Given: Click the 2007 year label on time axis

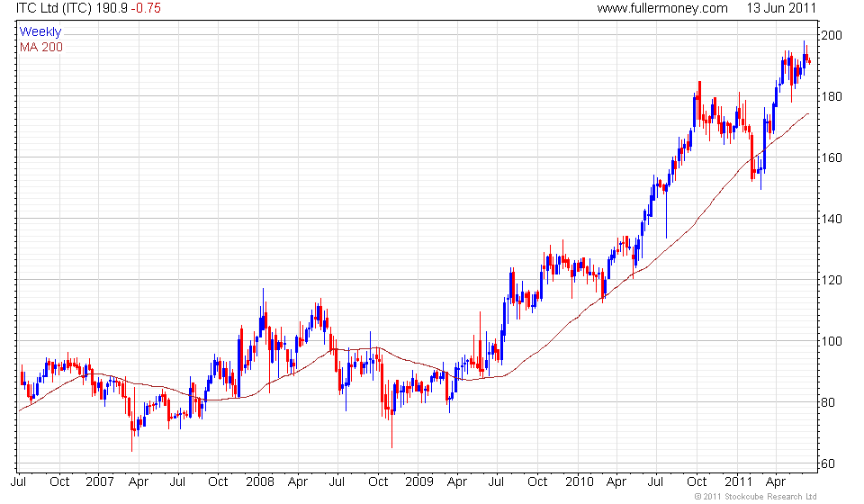Looking at the screenshot, I should coord(100,481).
